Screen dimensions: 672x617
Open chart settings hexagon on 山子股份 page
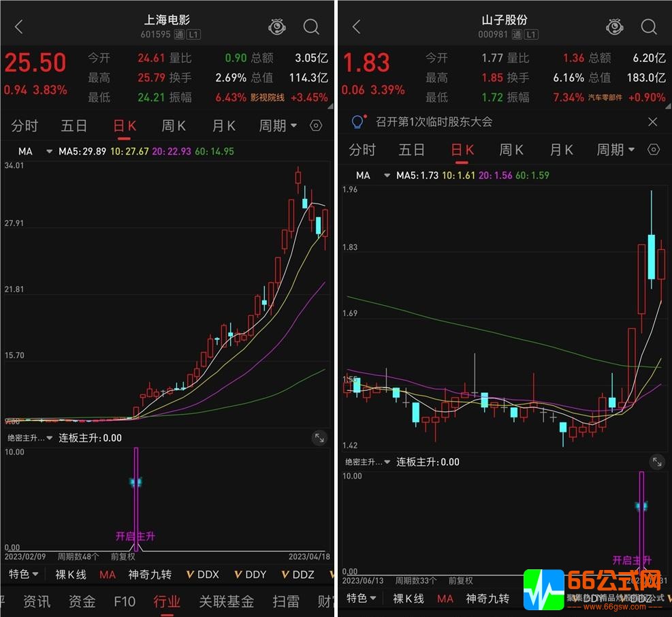pyautogui.click(x=654, y=150)
